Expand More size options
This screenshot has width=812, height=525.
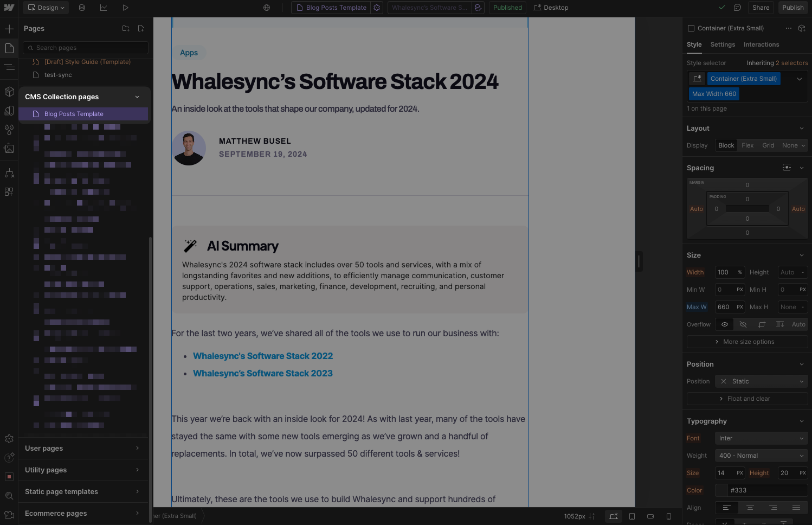pos(747,342)
